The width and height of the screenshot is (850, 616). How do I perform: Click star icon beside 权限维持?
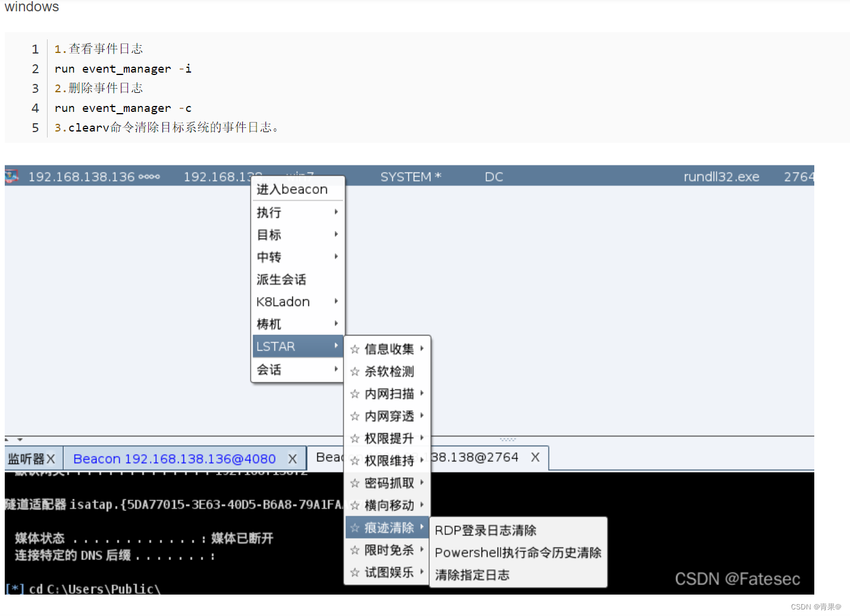click(x=355, y=461)
